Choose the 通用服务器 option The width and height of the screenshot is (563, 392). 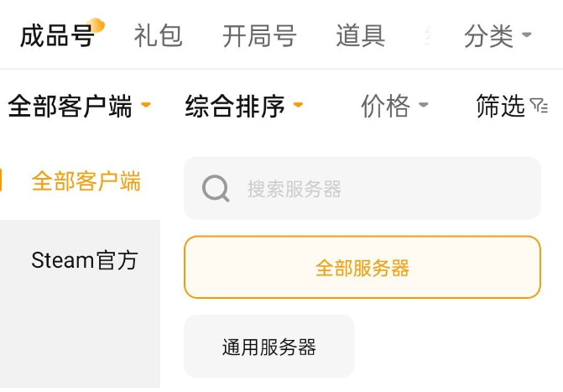pos(268,347)
